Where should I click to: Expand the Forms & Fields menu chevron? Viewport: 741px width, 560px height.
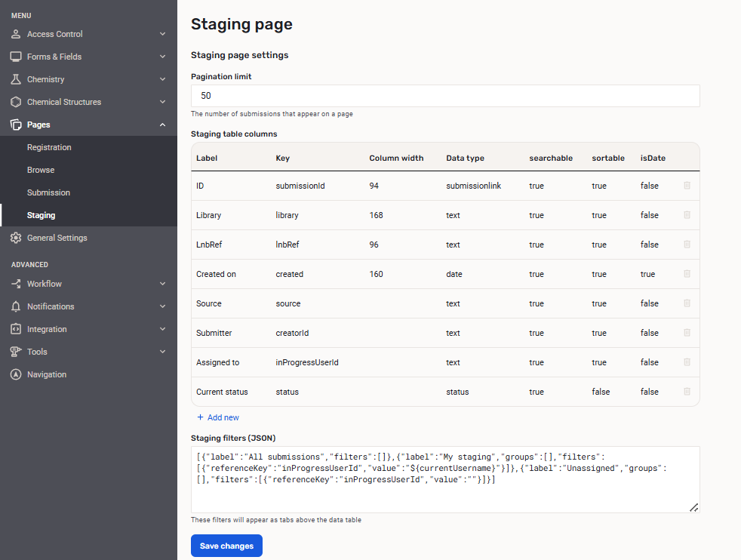point(162,57)
